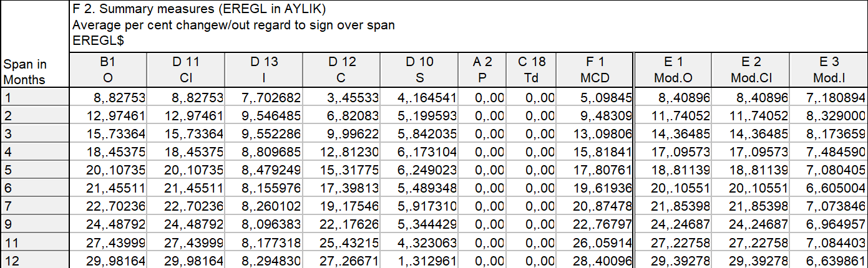
Task: Click D 10 S cell showing 1,.312961
Action: pos(419,261)
